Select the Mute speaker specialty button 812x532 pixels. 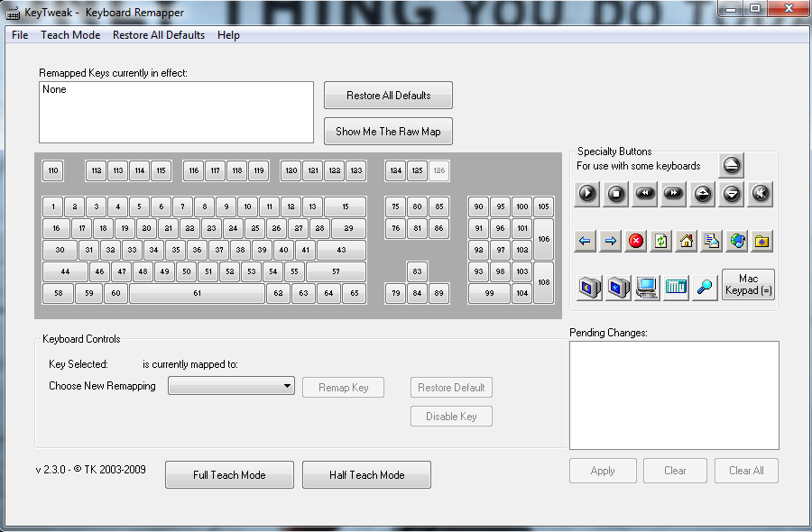761,194
